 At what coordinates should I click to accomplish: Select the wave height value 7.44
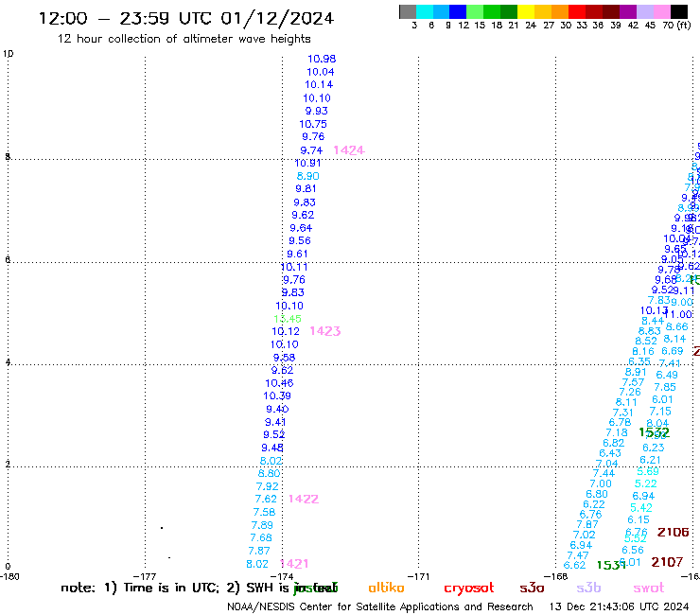604,473
